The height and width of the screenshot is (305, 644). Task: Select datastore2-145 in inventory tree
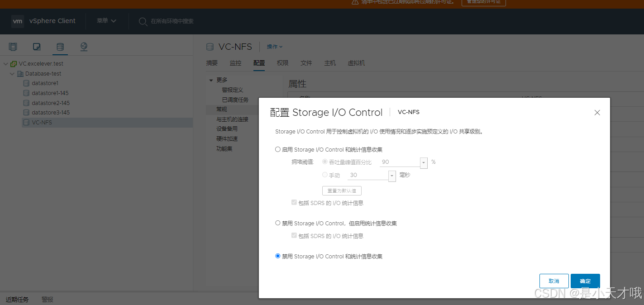pos(51,103)
